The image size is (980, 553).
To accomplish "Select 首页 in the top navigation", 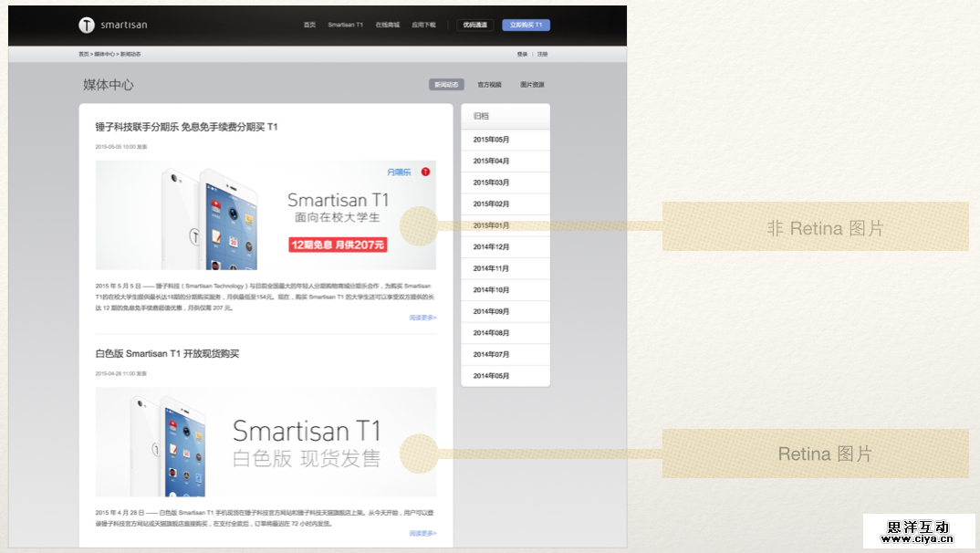I will click(309, 25).
